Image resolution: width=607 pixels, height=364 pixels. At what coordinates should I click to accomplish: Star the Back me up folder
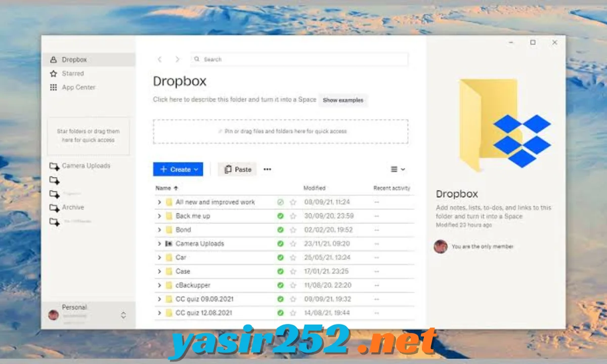click(x=293, y=216)
